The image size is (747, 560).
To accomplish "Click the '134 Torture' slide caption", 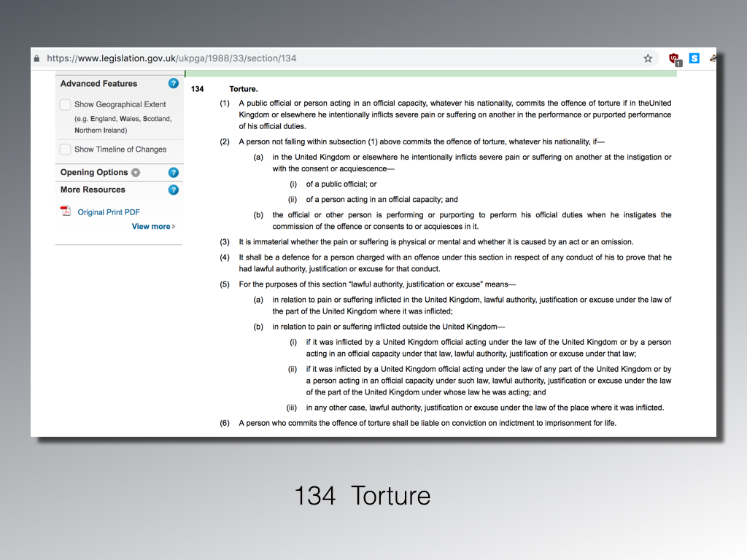I will pyautogui.click(x=362, y=496).
